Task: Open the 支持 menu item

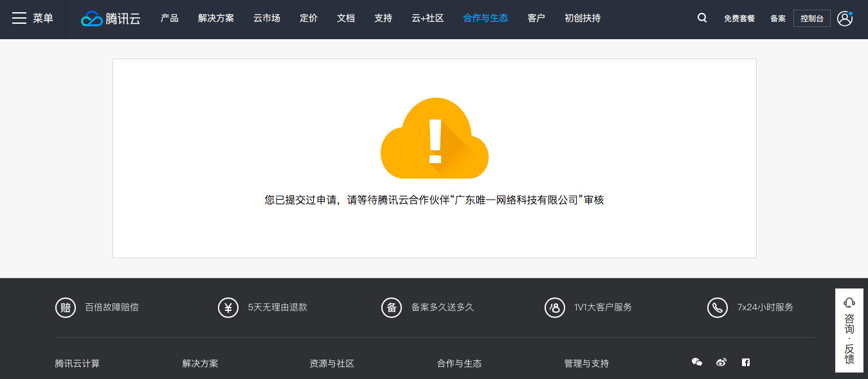Action: [x=383, y=18]
